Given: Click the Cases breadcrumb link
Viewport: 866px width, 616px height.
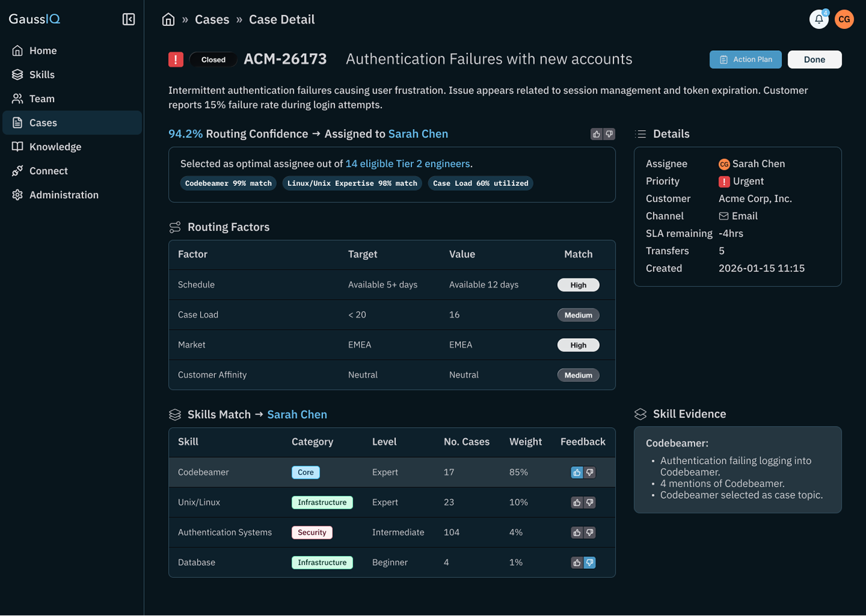Looking at the screenshot, I should click(212, 19).
